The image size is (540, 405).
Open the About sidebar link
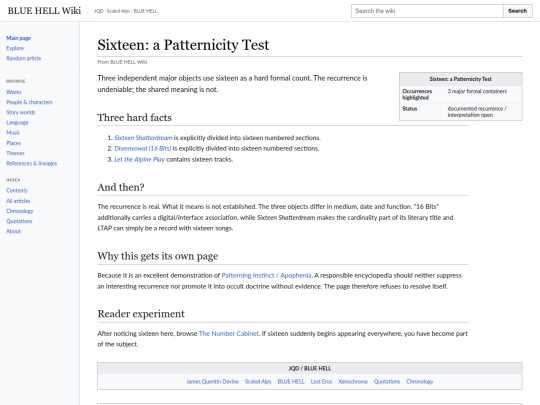pos(13,231)
